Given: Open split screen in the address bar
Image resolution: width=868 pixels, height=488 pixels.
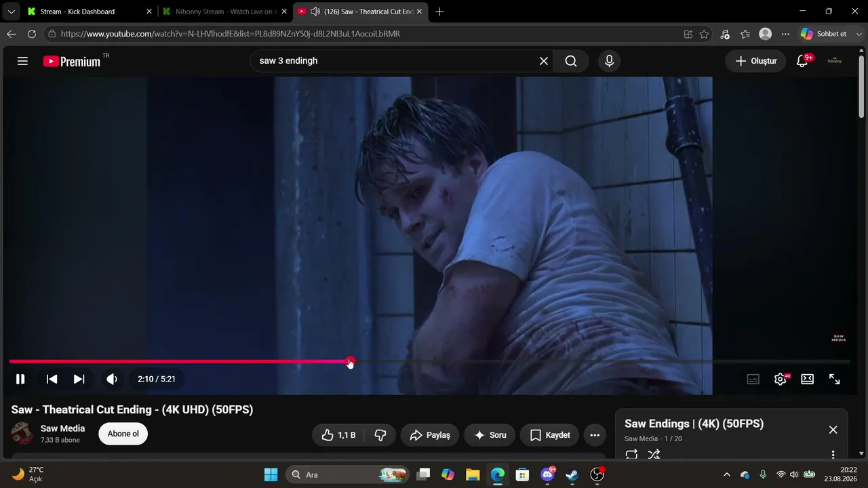Looking at the screenshot, I should (x=688, y=34).
